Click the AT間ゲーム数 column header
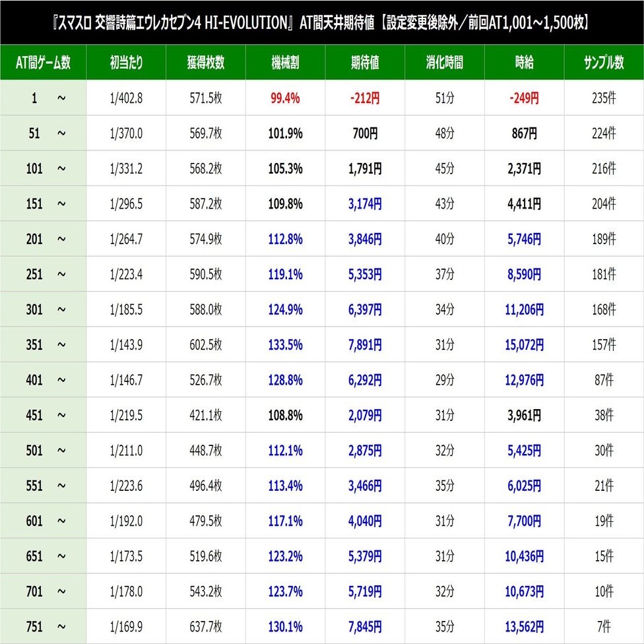 click(43, 63)
